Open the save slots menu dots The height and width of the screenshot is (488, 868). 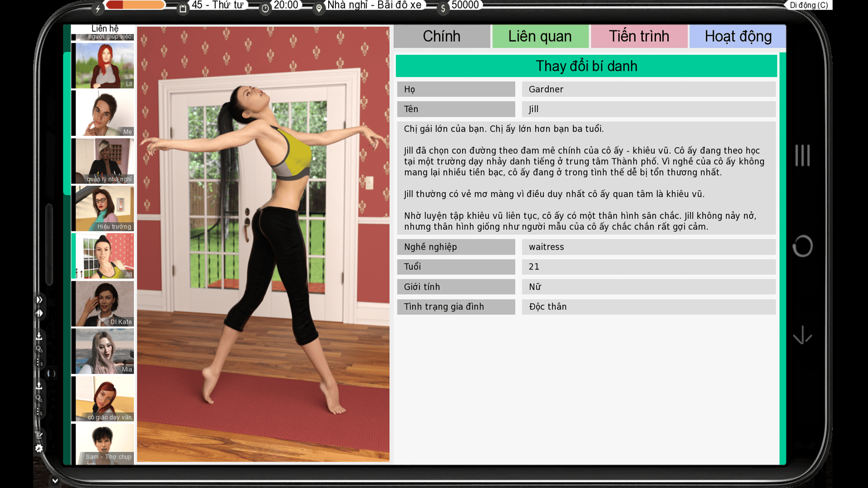tap(39, 362)
